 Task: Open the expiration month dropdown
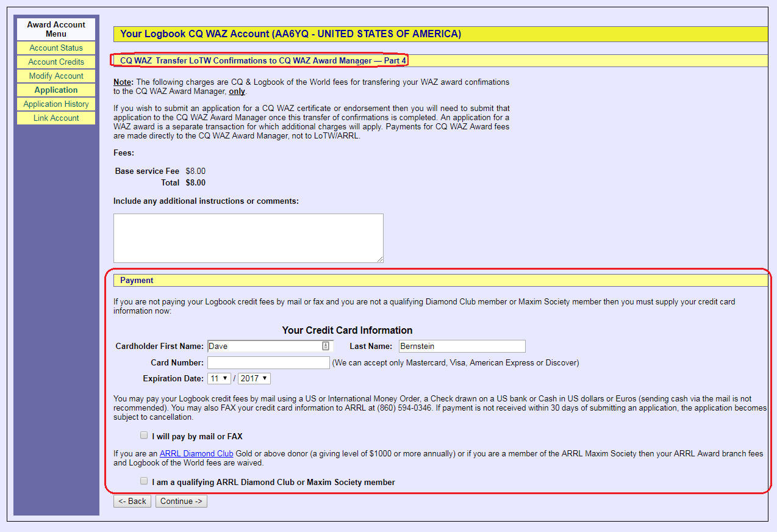click(x=220, y=378)
